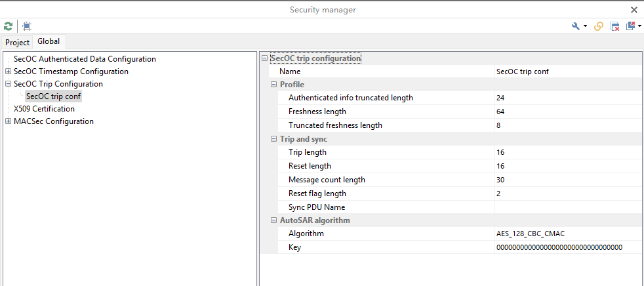The width and height of the screenshot is (644, 286).
Task: Collapse SecOC Trip Configuration tree node
Action: click(8, 84)
